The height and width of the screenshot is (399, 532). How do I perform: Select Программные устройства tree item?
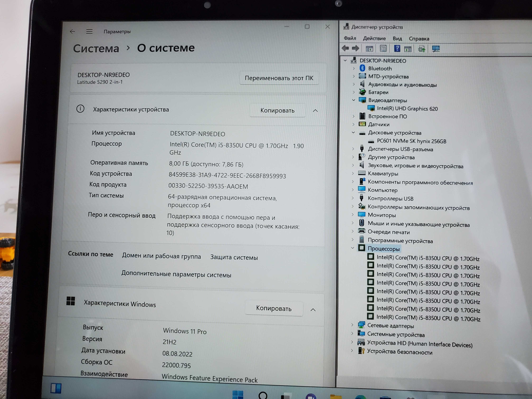400,241
